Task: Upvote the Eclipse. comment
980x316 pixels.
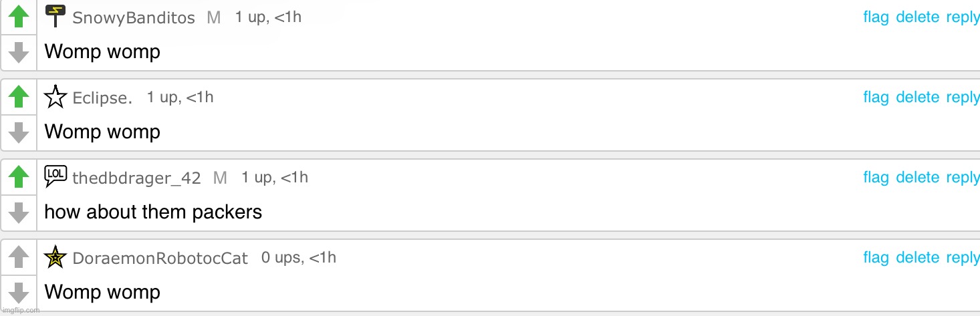Action: pos(19,98)
